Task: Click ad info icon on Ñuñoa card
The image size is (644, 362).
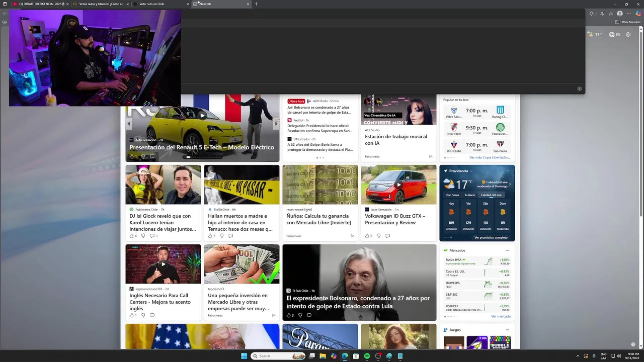Action: pos(352,236)
